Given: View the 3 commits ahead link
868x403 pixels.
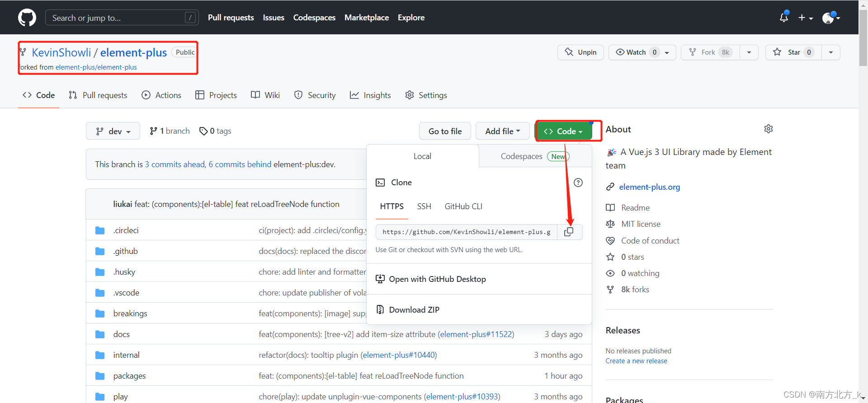Looking at the screenshot, I should [x=175, y=164].
